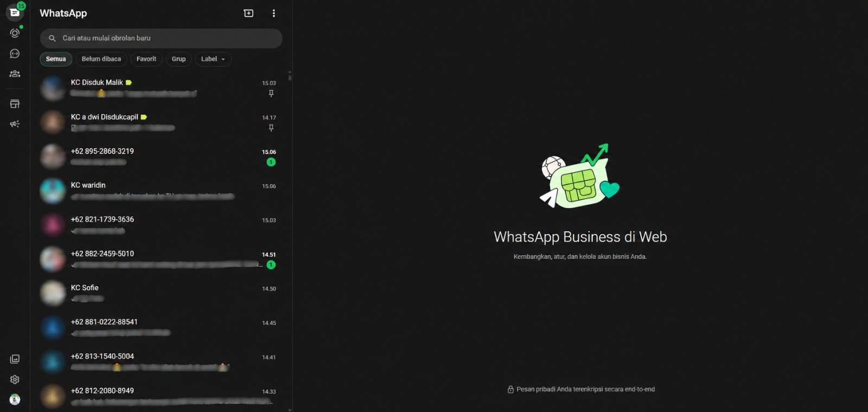Image resolution: width=868 pixels, height=412 pixels.
Task: Click the 14.50 timestamp on KC Sofie
Action: (x=269, y=289)
